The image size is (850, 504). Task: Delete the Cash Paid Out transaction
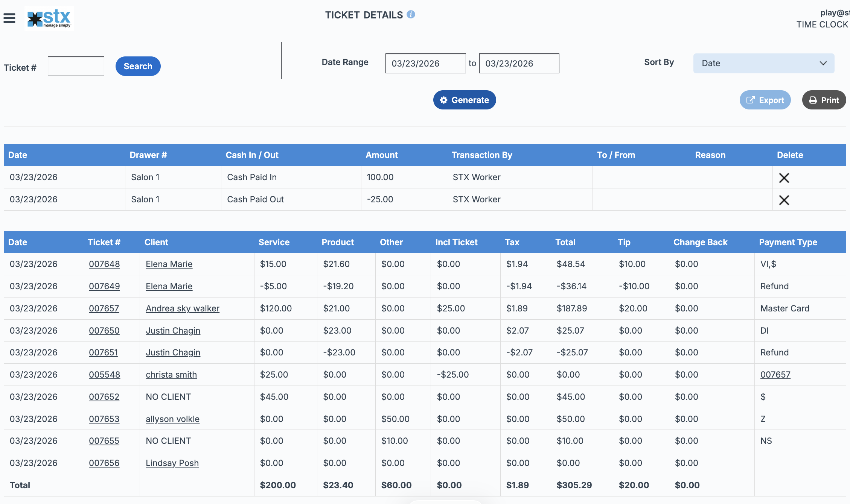click(784, 200)
